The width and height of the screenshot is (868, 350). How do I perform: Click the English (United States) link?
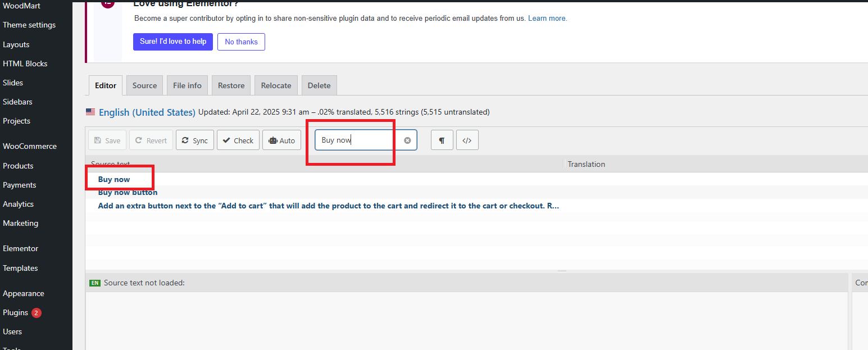[x=147, y=112]
